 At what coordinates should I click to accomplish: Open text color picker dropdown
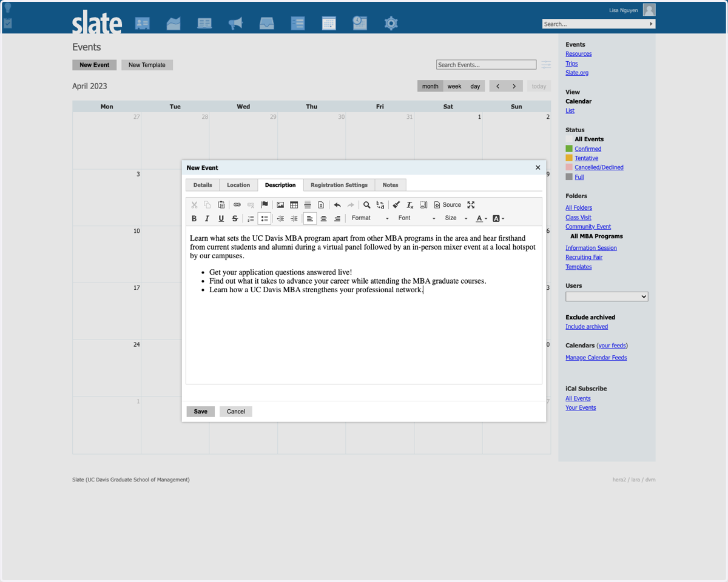coord(482,218)
